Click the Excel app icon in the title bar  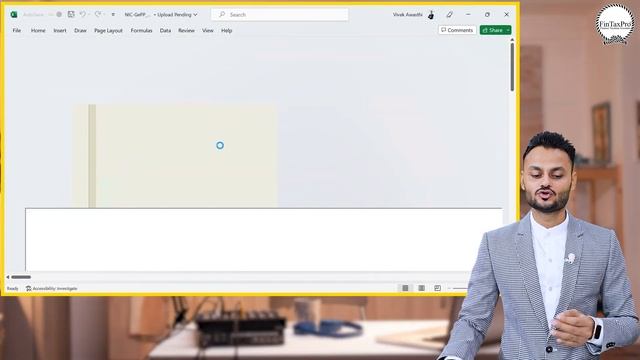tap(14, 14)
